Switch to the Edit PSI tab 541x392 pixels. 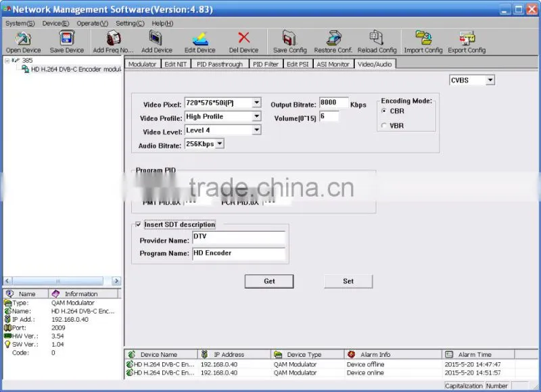pos(298,64)
